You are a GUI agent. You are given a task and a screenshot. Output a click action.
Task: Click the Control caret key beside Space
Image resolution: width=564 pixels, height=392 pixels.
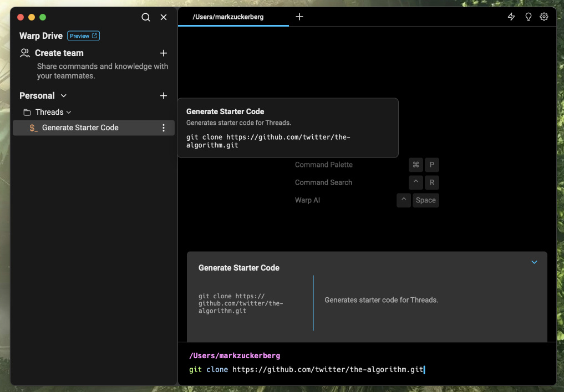click(404, 200)
